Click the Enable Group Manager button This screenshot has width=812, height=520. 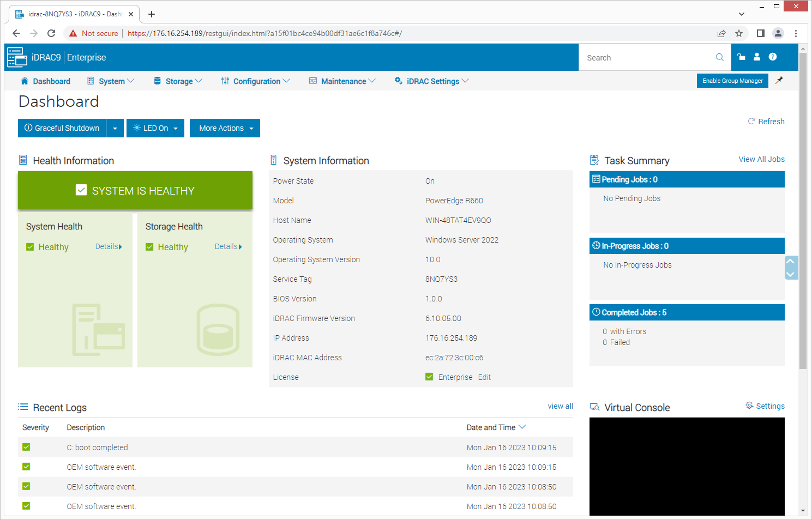coord(732,81)
